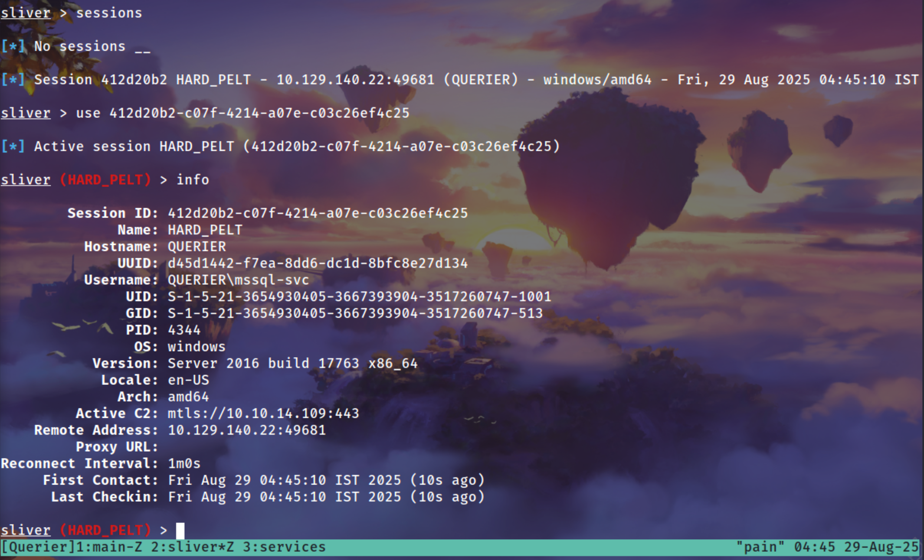924x560 pixels.
Task: Click the 1:main-Z tmux window tab
Action: pyautogui.click(x=109, y=547)
